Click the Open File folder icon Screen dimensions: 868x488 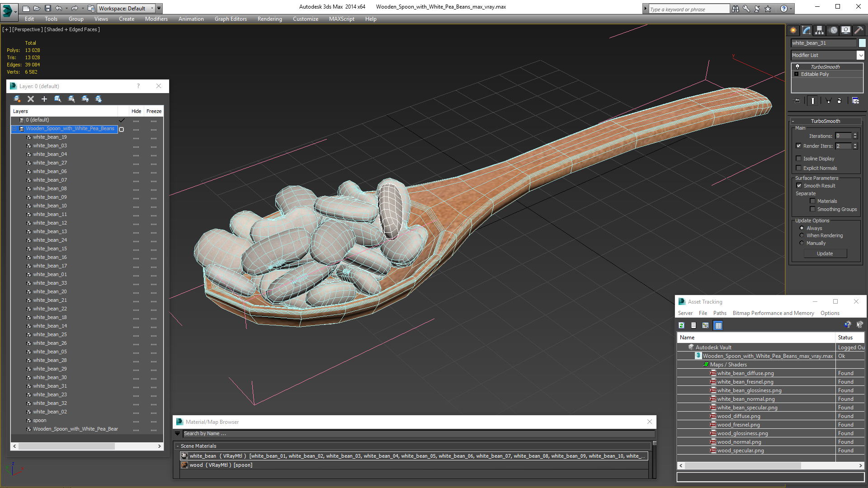pyautogui.click(x=37, y=8)
